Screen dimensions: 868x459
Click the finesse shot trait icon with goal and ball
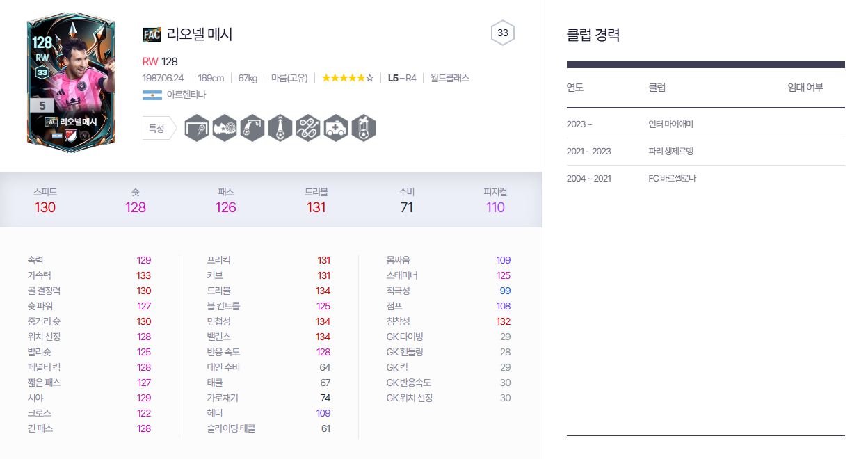point(197,129)
